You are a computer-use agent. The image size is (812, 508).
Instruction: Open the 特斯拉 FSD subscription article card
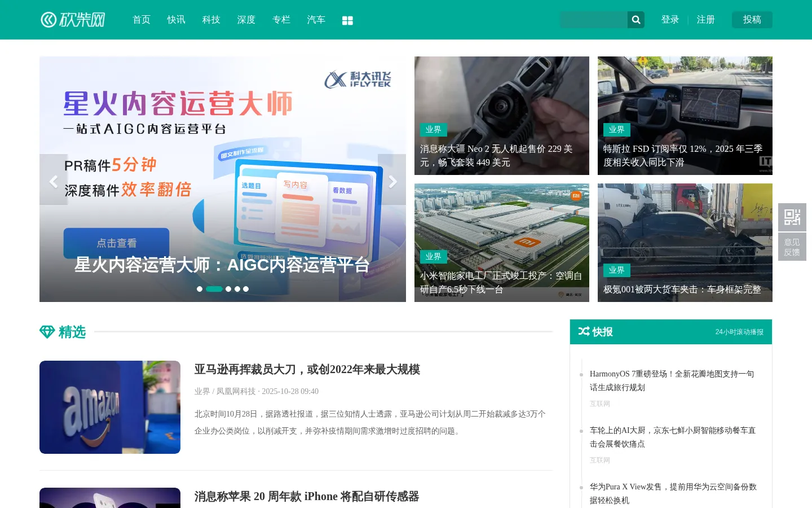pyautogui.click(x=685, y=116)
